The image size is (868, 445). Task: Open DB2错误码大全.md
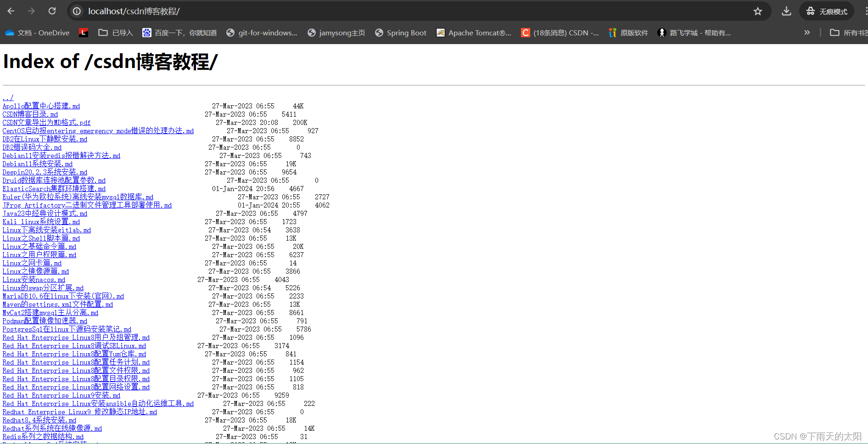(32, 147)
